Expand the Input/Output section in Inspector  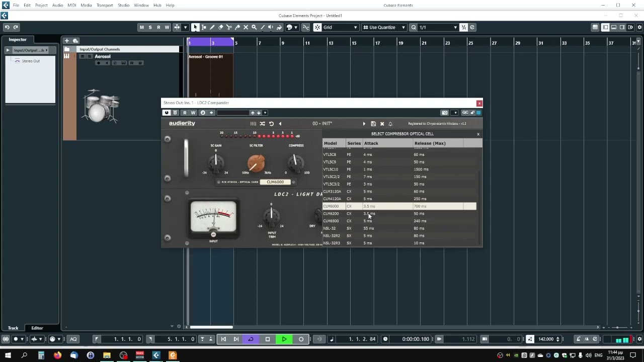(8, 50)
